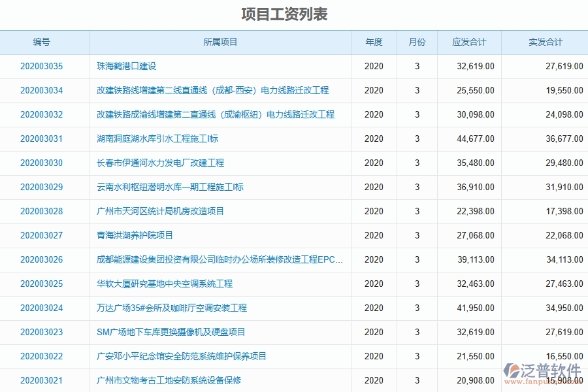Open the SM广场地下车库更换摄像机及硬盘项目 link

pos(164,332)
